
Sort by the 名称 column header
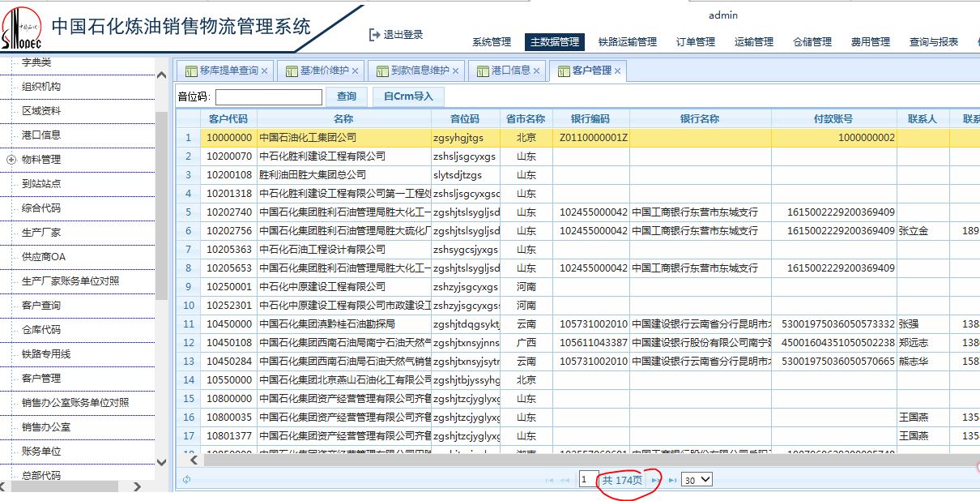tap(343, 119)
